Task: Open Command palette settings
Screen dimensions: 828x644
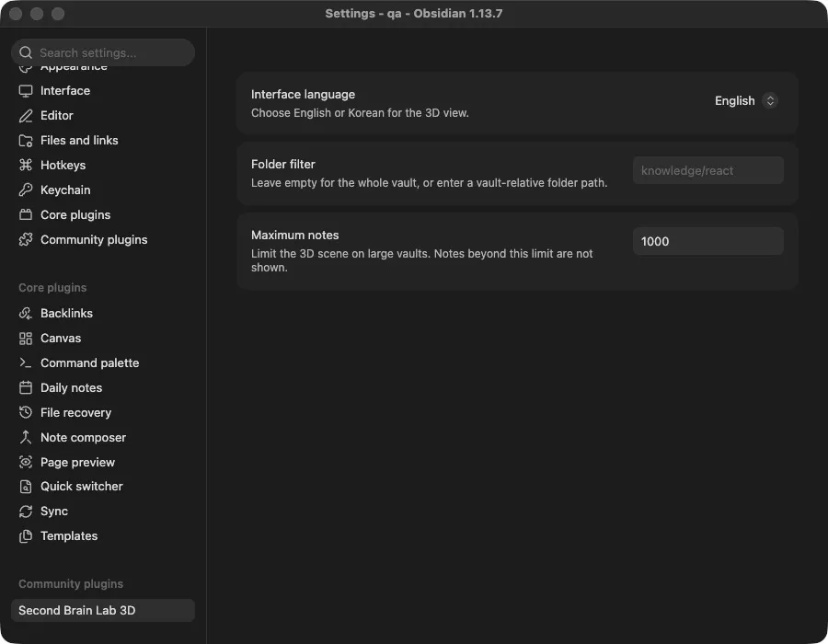Action: point(103,363)
